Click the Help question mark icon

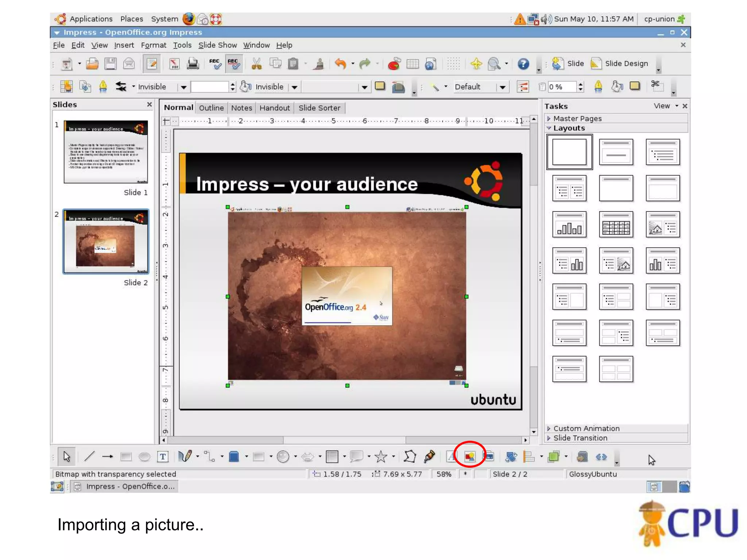[x=523, y=64]
